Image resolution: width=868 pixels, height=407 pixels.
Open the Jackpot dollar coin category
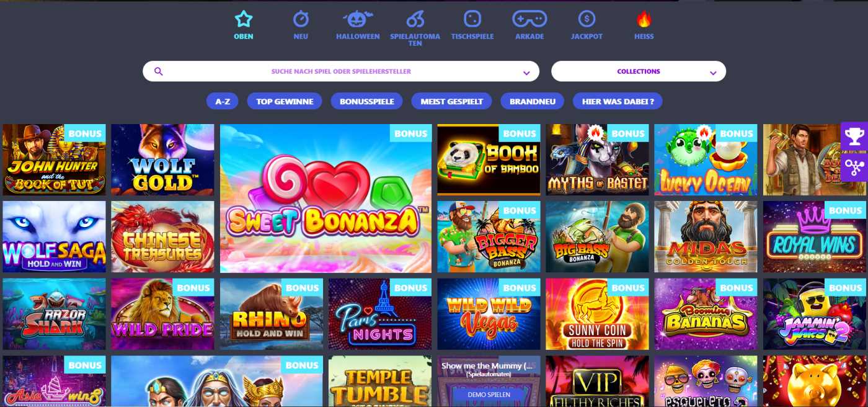pyautogui.click(x=587, y=19)
